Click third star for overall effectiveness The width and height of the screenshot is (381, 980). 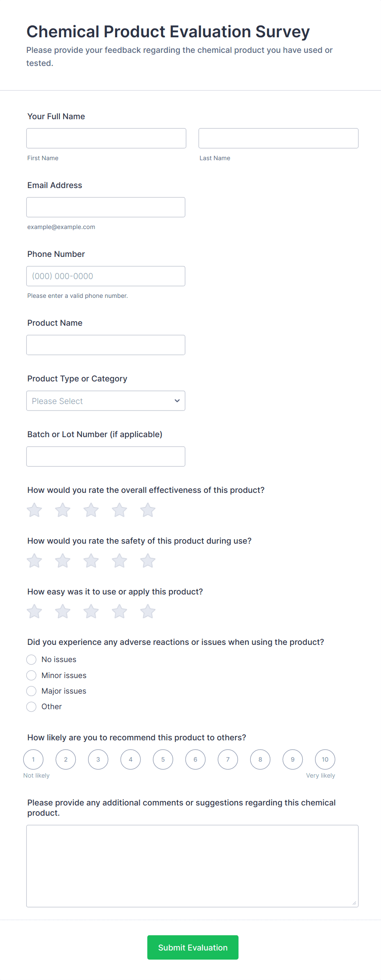point(91,510)
